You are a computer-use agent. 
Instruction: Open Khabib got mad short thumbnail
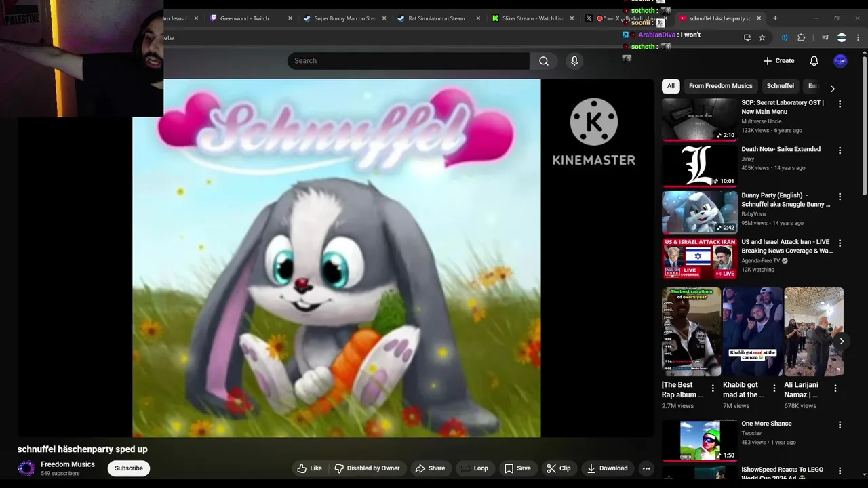[753, 331]
